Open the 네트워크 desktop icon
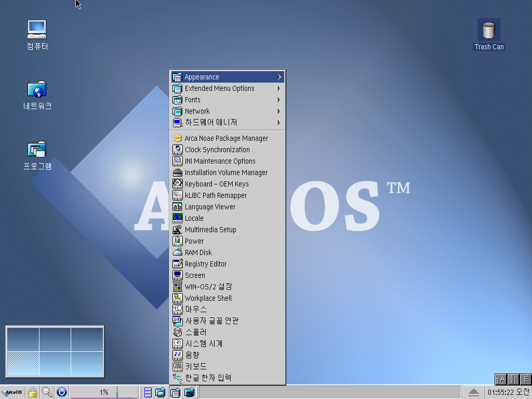Image resolution: width=532 pixels, height=399 pixels. 37,90
